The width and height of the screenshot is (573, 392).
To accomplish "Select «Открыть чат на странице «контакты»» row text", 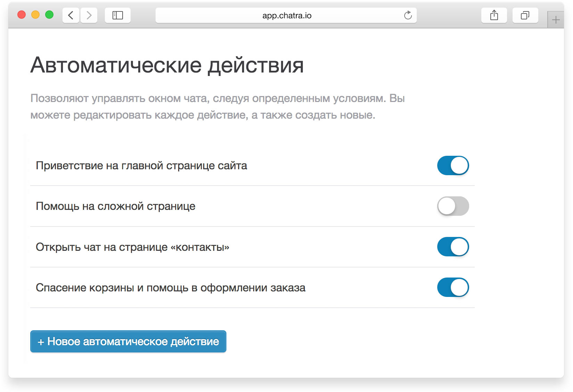I will click(x=132, y=247).
